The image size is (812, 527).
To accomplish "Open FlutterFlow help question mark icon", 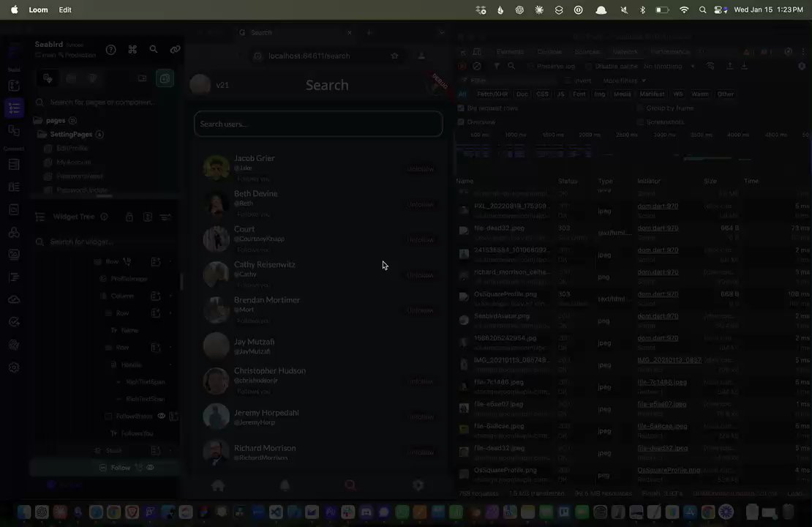I will pos(110,50).
